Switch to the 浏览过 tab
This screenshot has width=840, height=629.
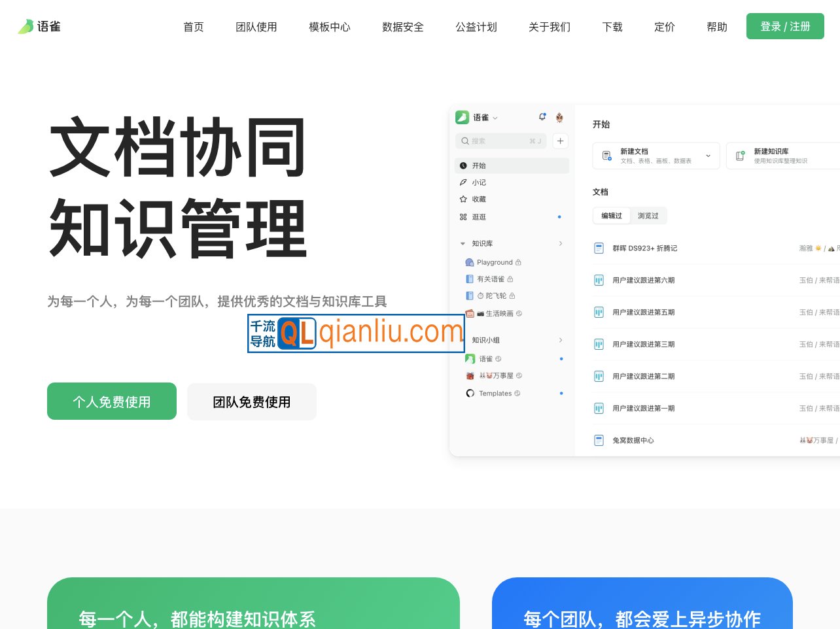pos(648,216)
